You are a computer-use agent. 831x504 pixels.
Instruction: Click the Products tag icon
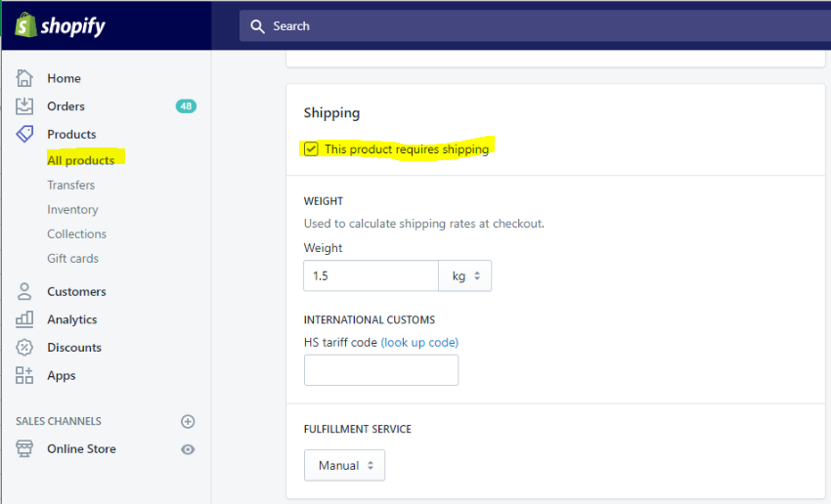click(x=24, y=134)
